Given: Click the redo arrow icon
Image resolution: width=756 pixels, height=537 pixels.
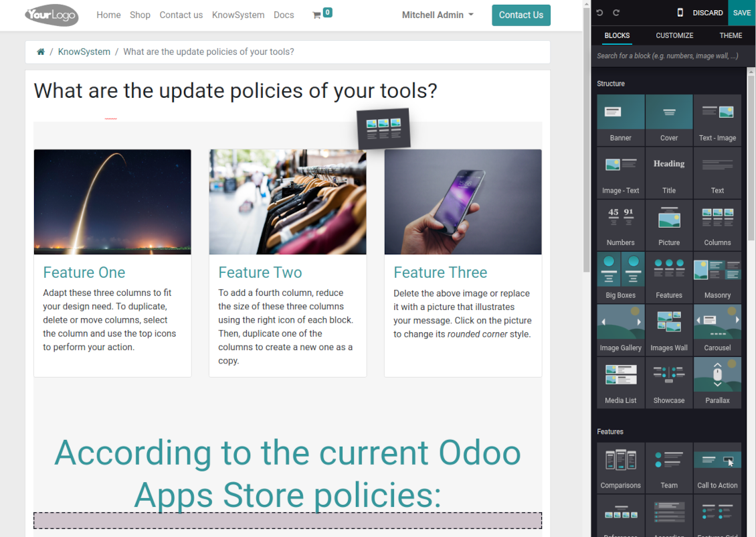Looking at the screenshot, I should (x=616, y=13).
